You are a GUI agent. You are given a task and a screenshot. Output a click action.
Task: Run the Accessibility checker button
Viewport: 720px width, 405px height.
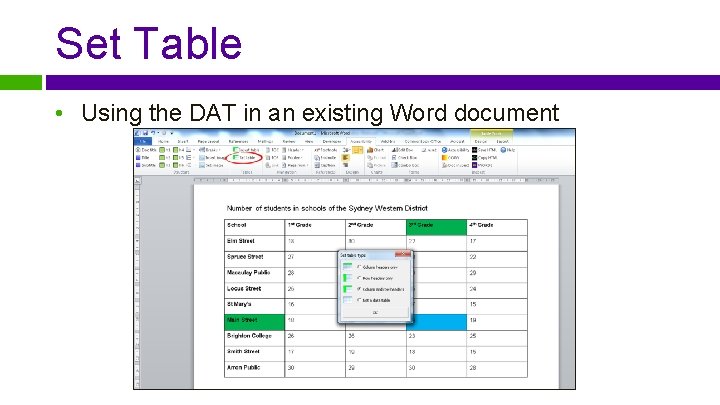(x=456, y=150)
